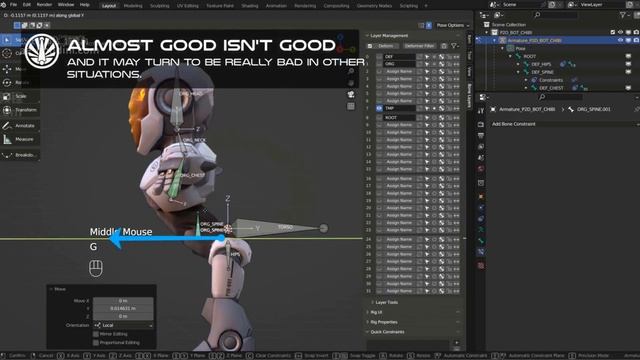Toggle DEF layer visibility box

[x=379, y=57]
